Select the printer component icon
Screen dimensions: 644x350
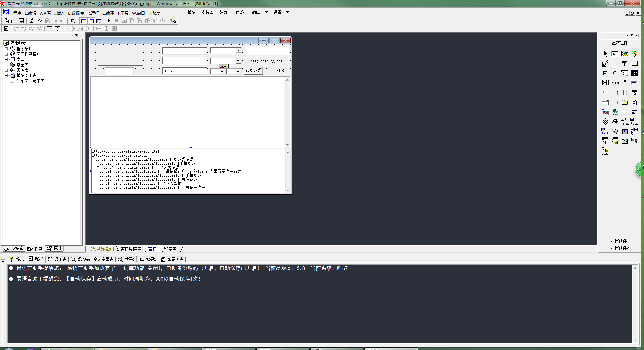point(615,122)
